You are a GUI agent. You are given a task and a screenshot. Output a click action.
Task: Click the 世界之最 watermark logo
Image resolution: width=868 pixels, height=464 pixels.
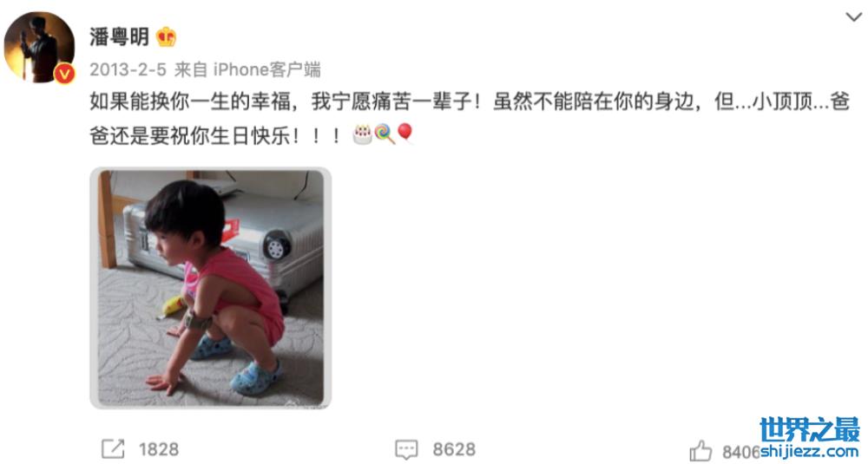[x=810, y=429]
